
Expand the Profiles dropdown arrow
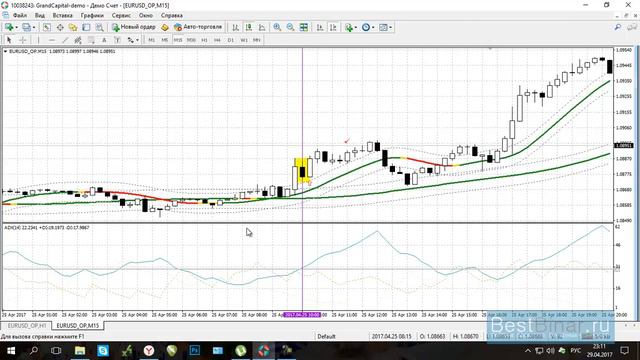point(34,27)
